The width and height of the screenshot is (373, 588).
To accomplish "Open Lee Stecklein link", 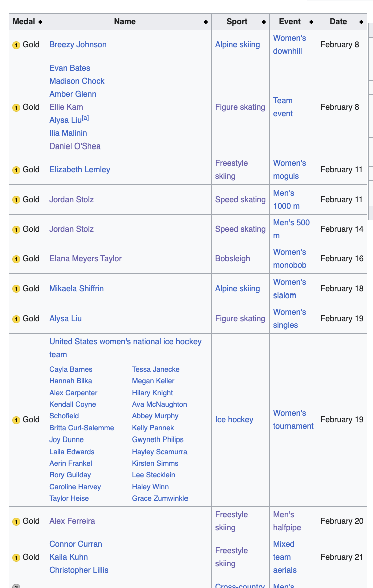I will 154,475.
